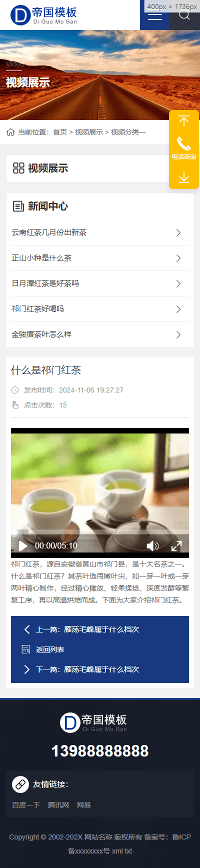This screenshot has height=868, width=200.
Task: Open 正山小种是什么茶 arrow
Action: pyautogui.click(x=178, y=258)
